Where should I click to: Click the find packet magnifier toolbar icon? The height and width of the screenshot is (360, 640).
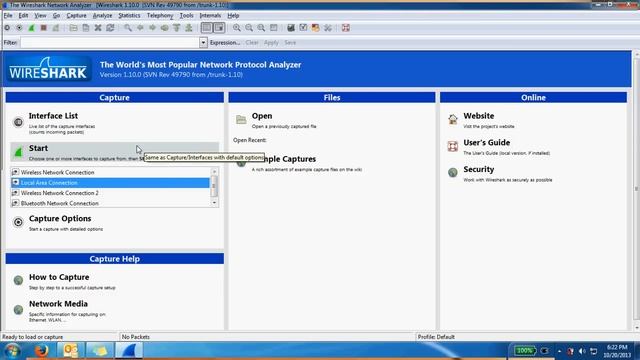(128, 28)
